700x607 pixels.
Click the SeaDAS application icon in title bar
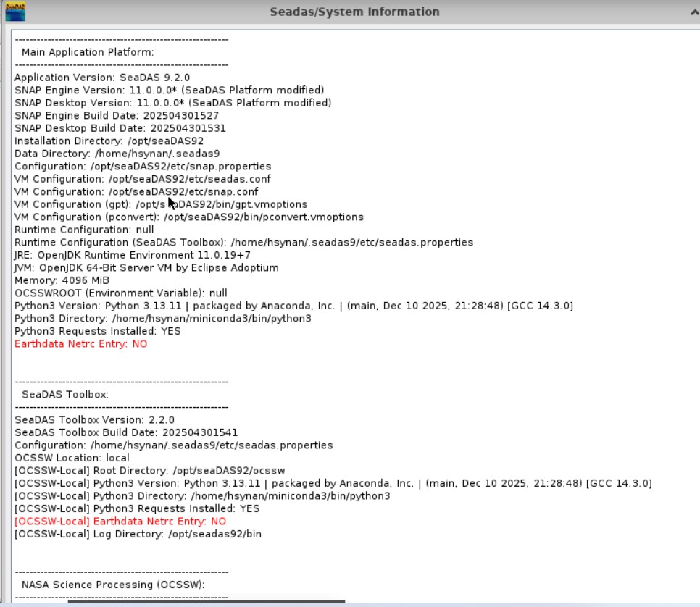tap(16, 12)
